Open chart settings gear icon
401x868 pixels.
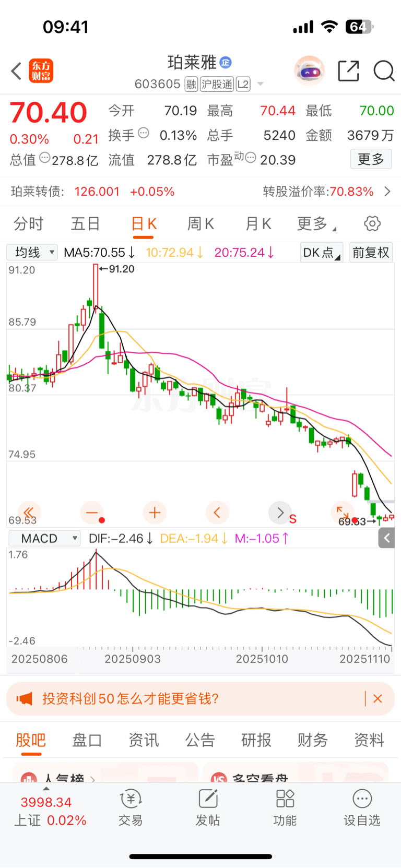click(372, 224)
